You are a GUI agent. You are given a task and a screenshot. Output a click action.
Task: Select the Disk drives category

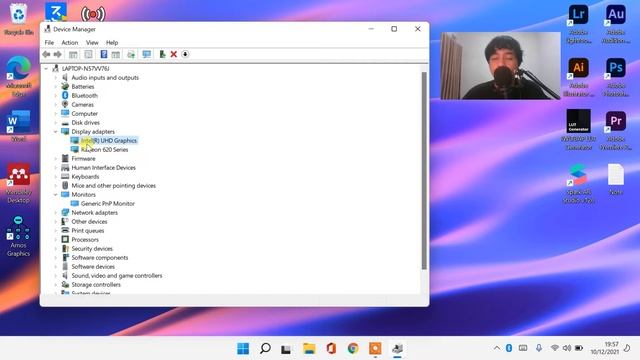(x=85, y=122)
